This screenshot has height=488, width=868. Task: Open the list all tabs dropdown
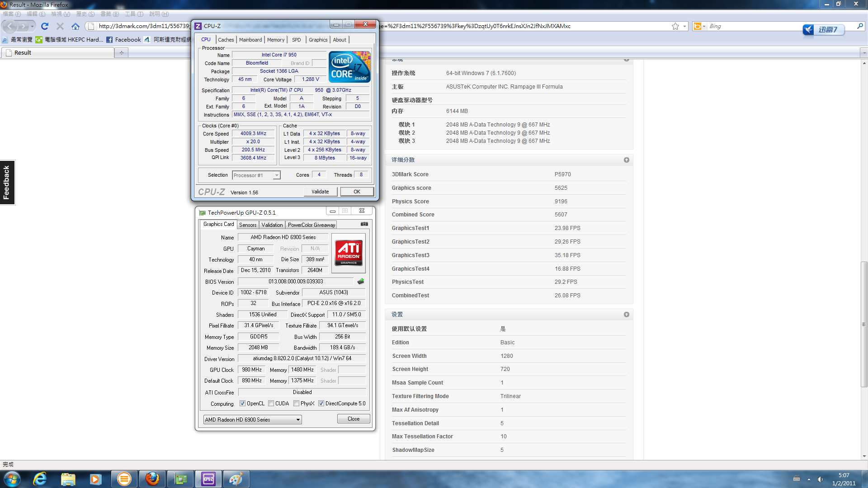coord(864,53)
